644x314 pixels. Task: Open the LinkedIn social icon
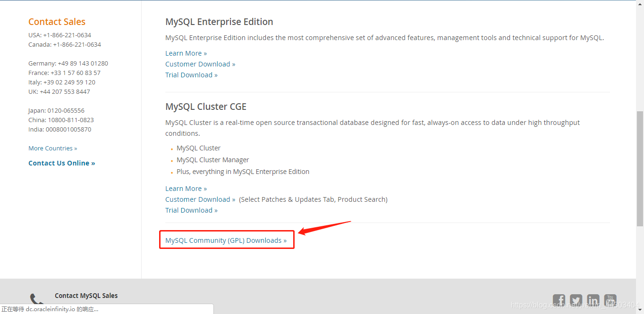point(593,300)
